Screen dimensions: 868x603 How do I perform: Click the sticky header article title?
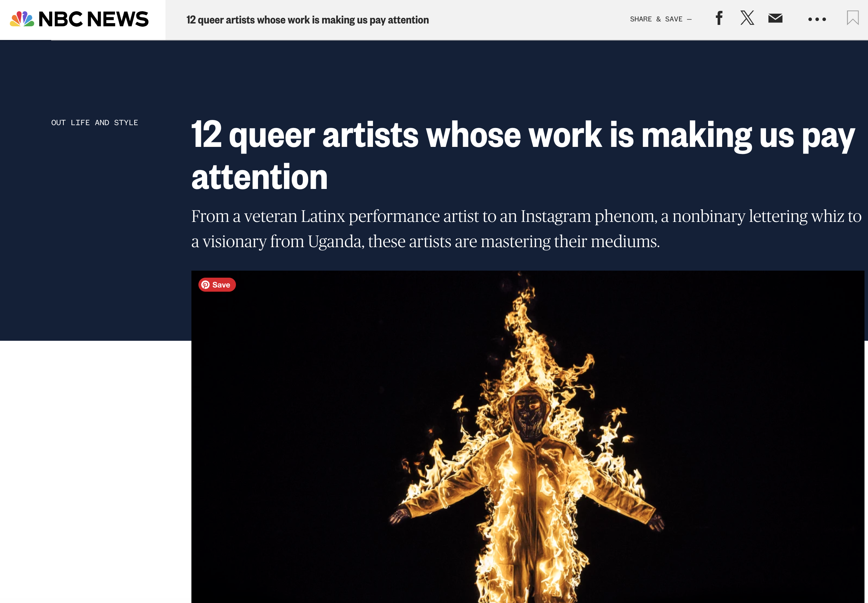pos(307,20)
